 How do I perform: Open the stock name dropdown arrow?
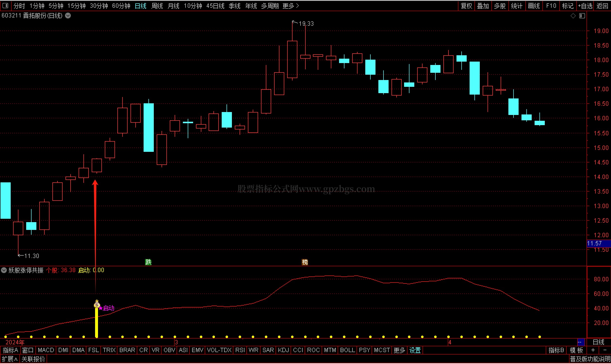point(68,16)
